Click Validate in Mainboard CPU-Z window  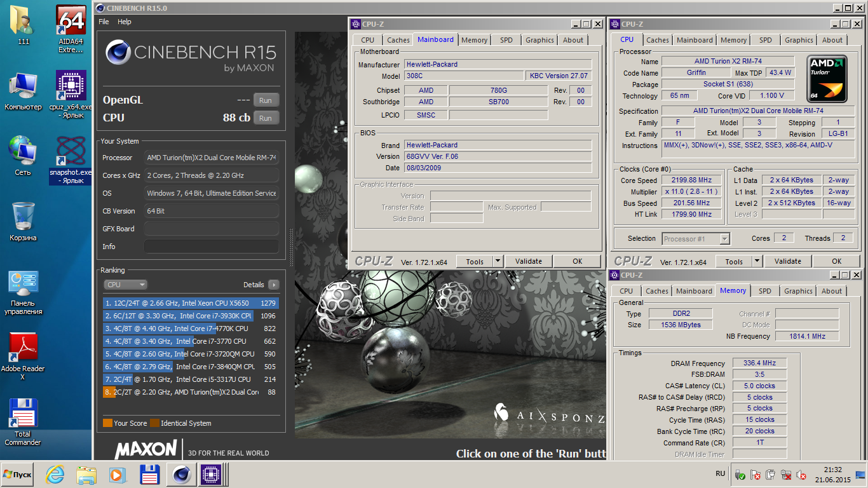click(529, 261)
